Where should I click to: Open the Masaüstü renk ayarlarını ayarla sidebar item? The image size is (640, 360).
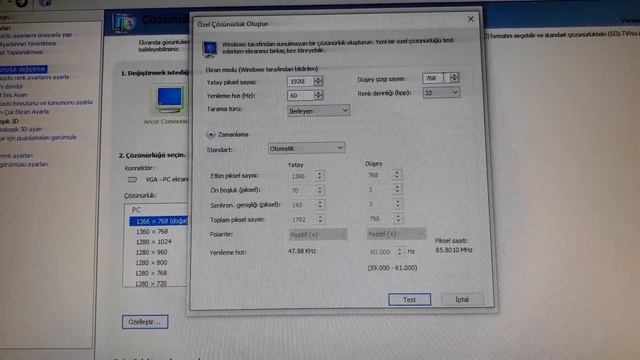point(34,77)
